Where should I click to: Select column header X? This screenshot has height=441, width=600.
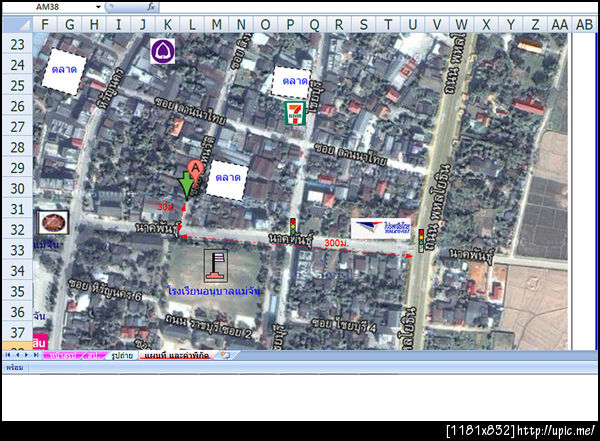(x=486, y=24)
